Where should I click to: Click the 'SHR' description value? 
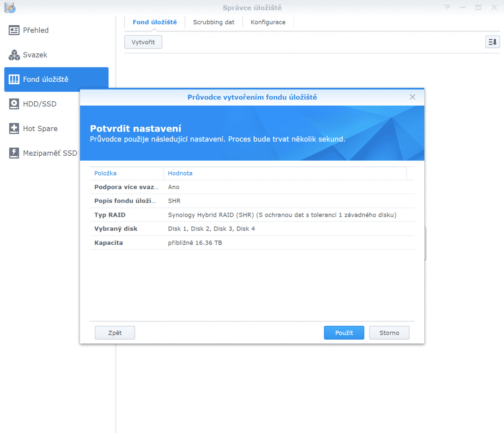tap(174, 201)
